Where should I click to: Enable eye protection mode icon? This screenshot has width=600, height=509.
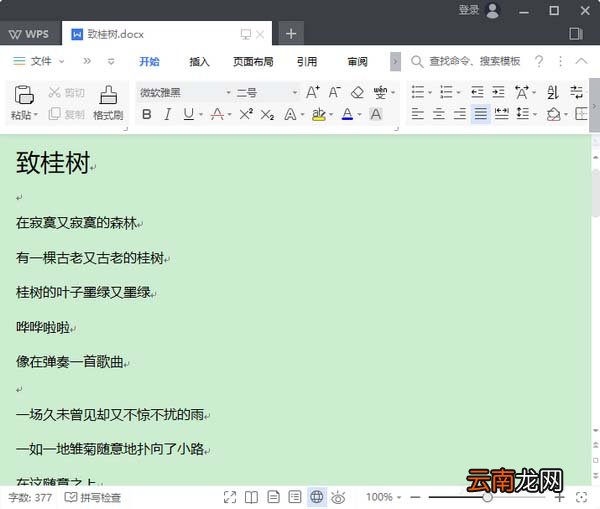click(x=338, y=497)
